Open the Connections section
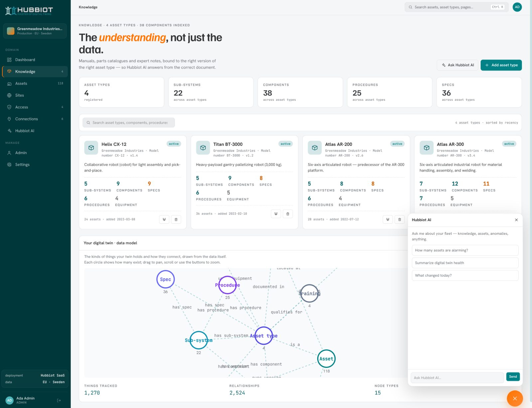Viewport: 532px width, 408px height. (35, 119)
